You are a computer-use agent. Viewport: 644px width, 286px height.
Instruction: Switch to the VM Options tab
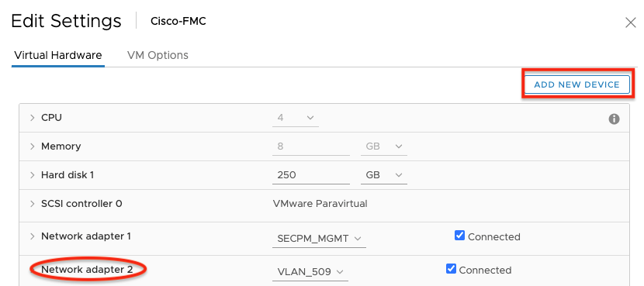tap(158, 55)
